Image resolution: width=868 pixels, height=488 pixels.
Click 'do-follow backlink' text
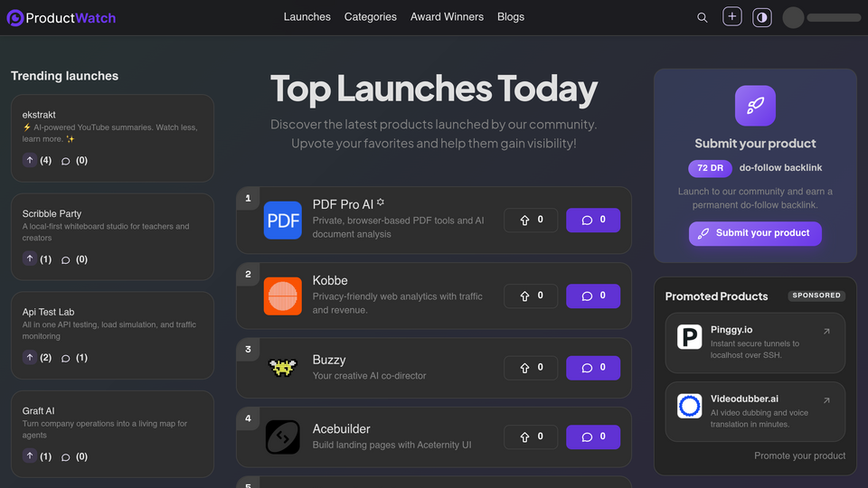780,168
